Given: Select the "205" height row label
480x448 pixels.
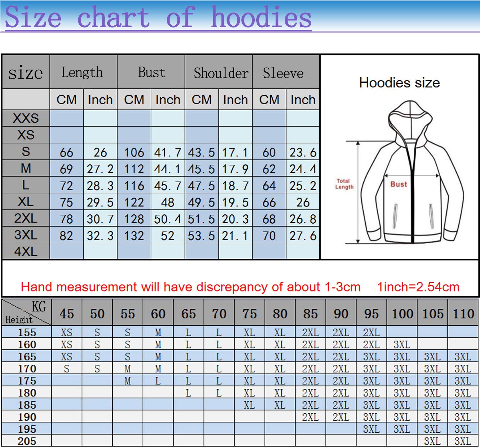Looking at the screenshot, I should point(27,441).
